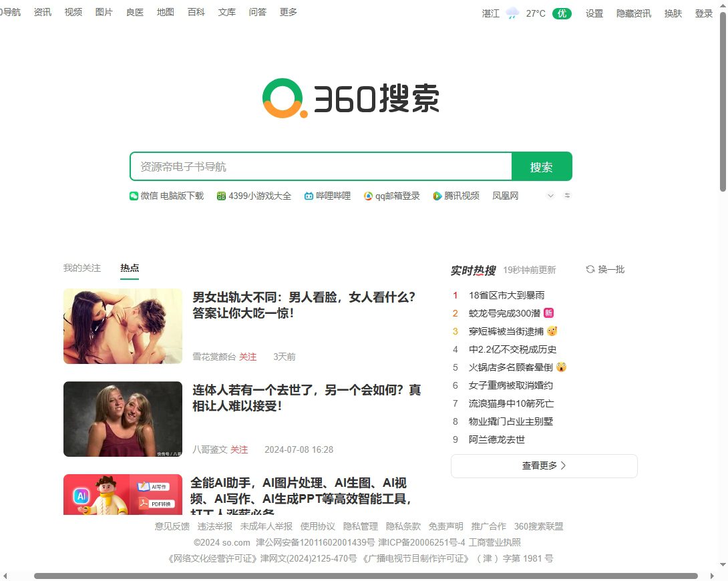
Task: Click the green 优 air quality badge
Action: point(562,13)
